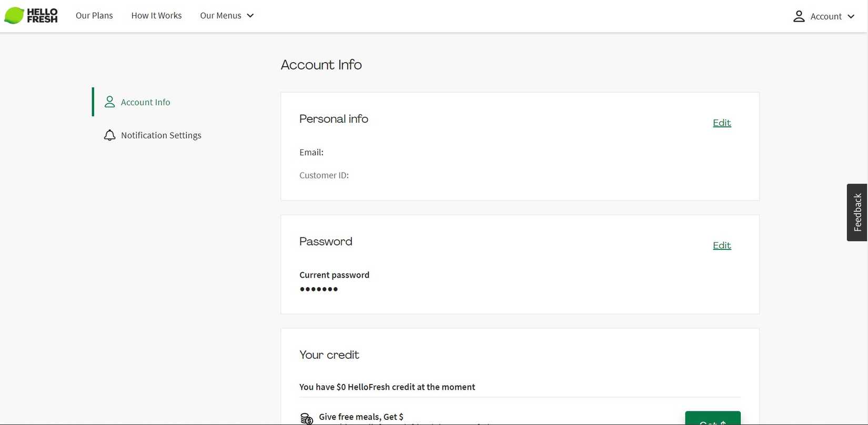Edit the Password section
Screen dimensions: 868x425
coord(722,245)
